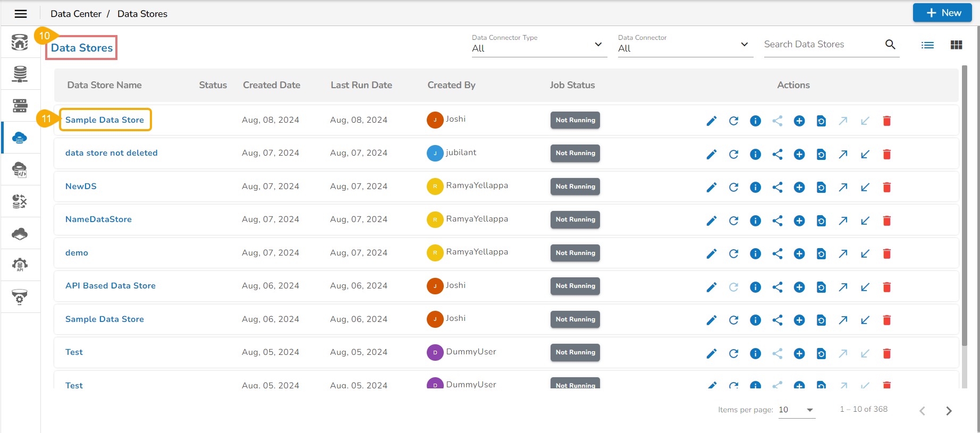Switch to grid card view

(x=956, y=45)
